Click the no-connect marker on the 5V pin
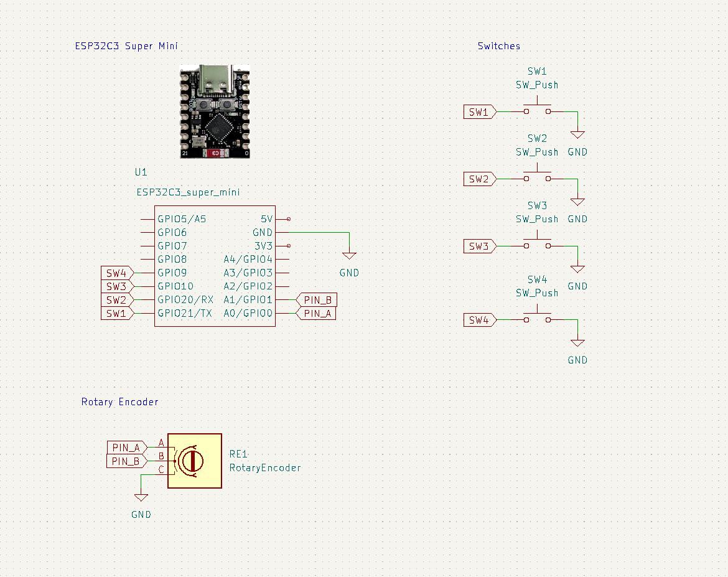 [289, 219]
